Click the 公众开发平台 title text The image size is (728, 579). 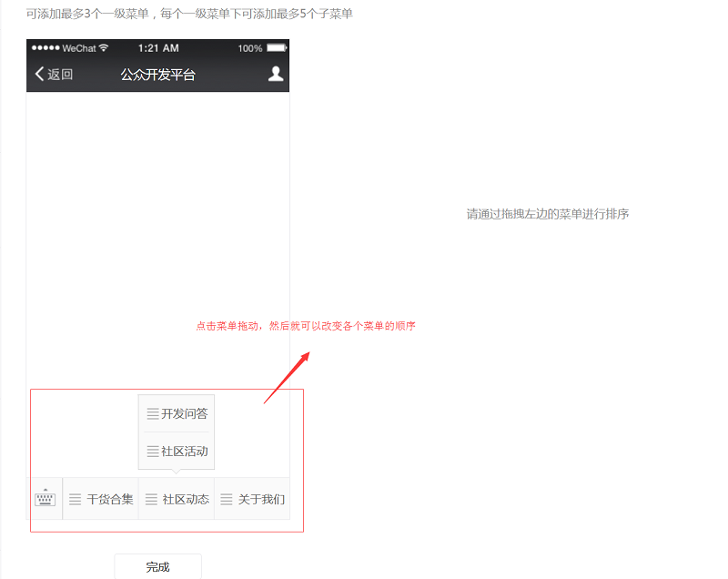157,75
